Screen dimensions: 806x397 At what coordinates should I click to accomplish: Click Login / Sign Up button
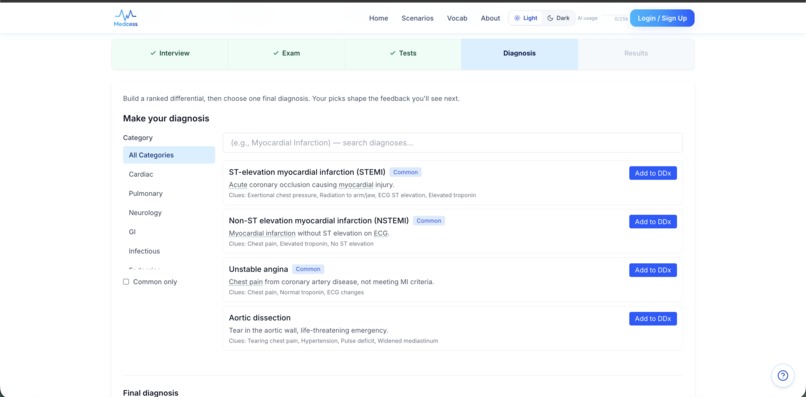click(662, 18)
